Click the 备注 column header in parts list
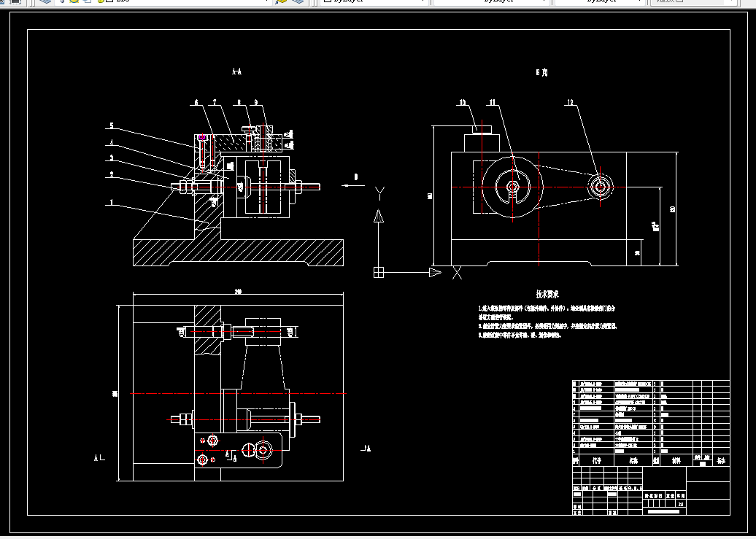756x539 pixels. (x=721, y=460)
